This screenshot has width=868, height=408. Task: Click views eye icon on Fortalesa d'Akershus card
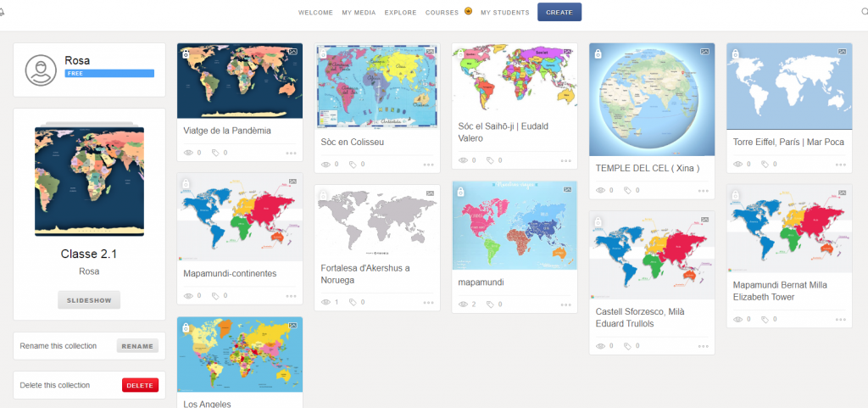click(325, 302)
